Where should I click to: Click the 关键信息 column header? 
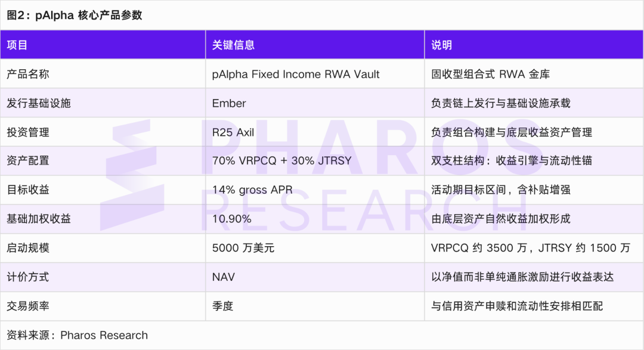[315, 45]
